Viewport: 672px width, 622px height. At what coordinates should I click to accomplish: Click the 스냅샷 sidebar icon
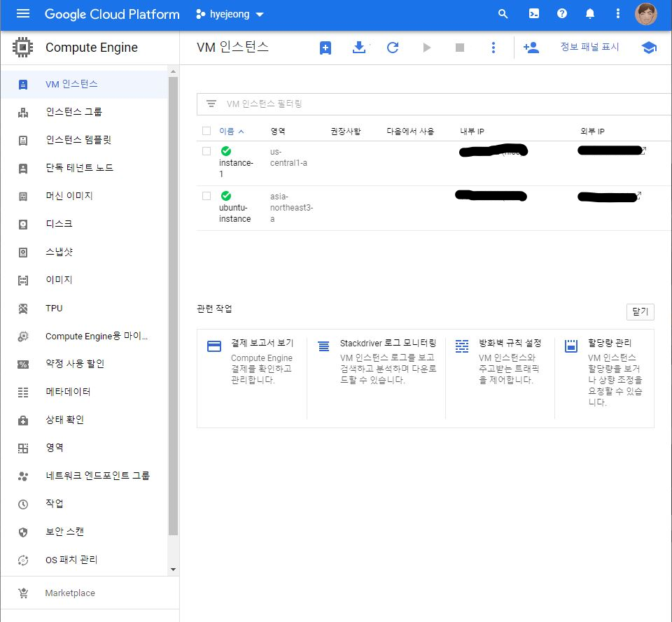coord(23,253)
